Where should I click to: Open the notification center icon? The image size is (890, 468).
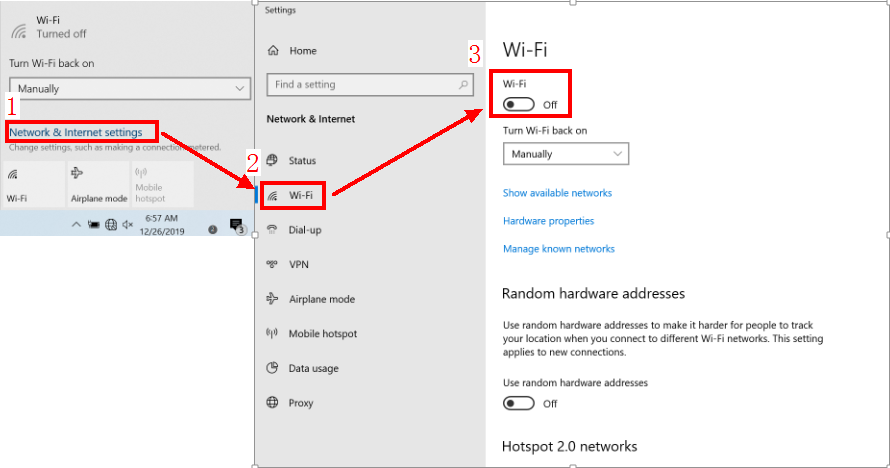click(236, 226)
